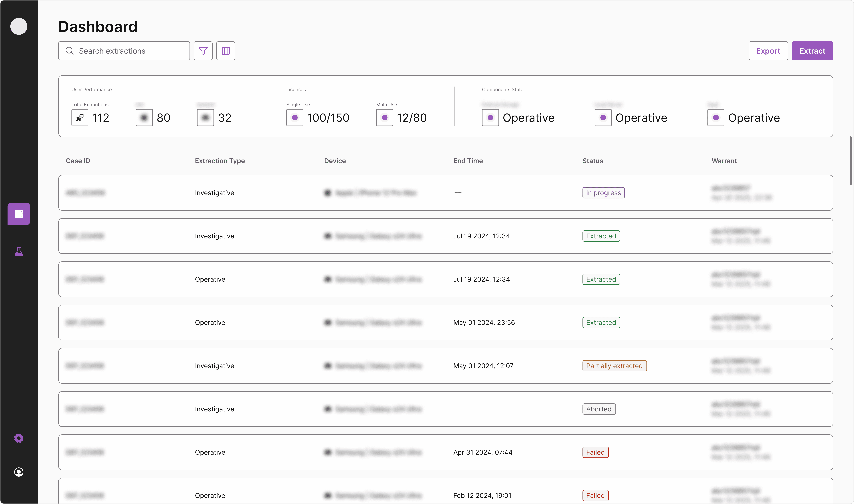Sort by End Time column header
854x504 pixels.
(x=468, y=161)
